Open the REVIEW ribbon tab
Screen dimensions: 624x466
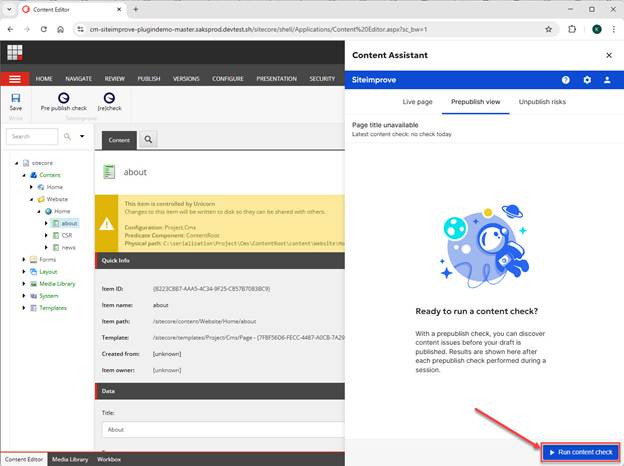(115, 79)
